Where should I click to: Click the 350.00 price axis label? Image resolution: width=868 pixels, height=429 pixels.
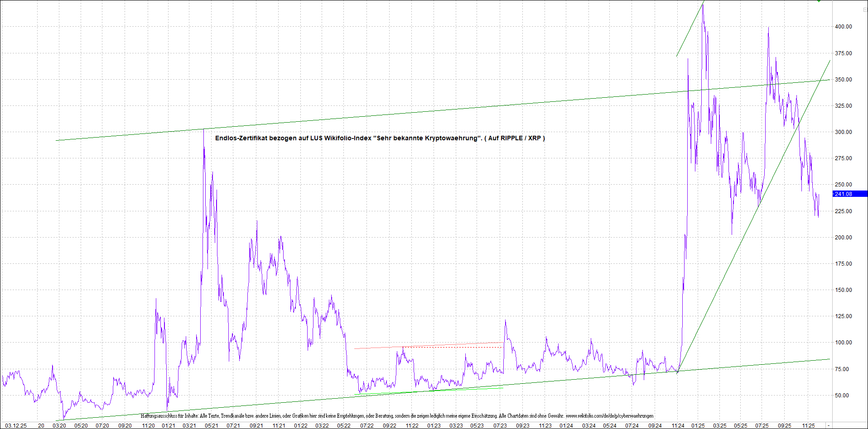coord(843,80)
